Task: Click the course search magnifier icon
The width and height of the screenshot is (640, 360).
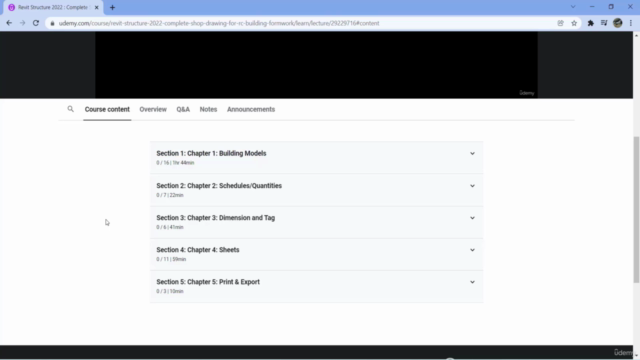Action: tap(71, 109)
